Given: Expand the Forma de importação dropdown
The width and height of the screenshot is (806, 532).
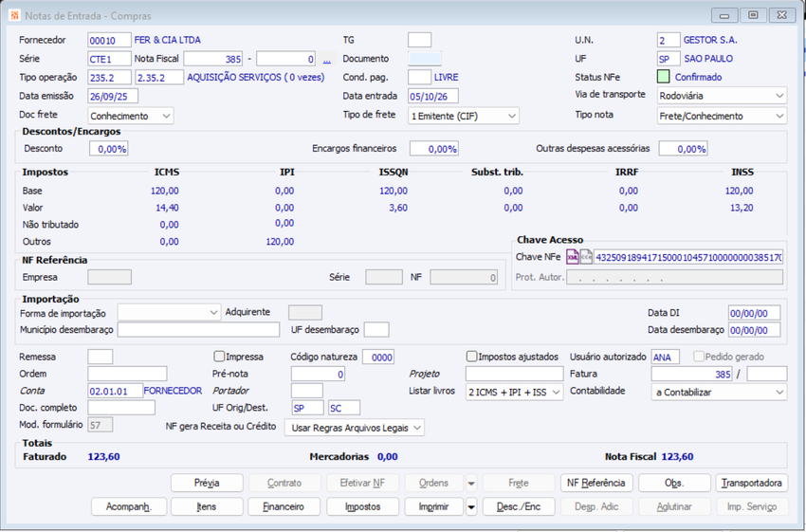Looking at the screenshot, I should tap(169, 312).
